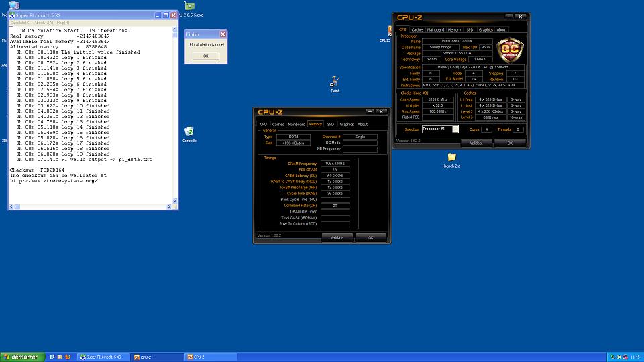Click the Super PI title bar icon
The height and width of the screenshot is (362, 644).
coord(12,15)
